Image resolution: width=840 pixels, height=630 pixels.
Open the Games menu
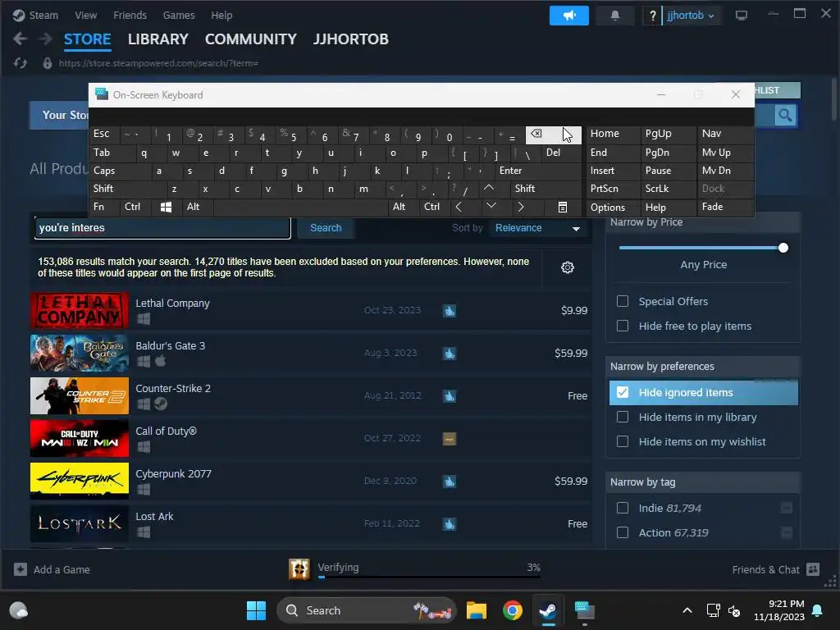coord(179,16)
